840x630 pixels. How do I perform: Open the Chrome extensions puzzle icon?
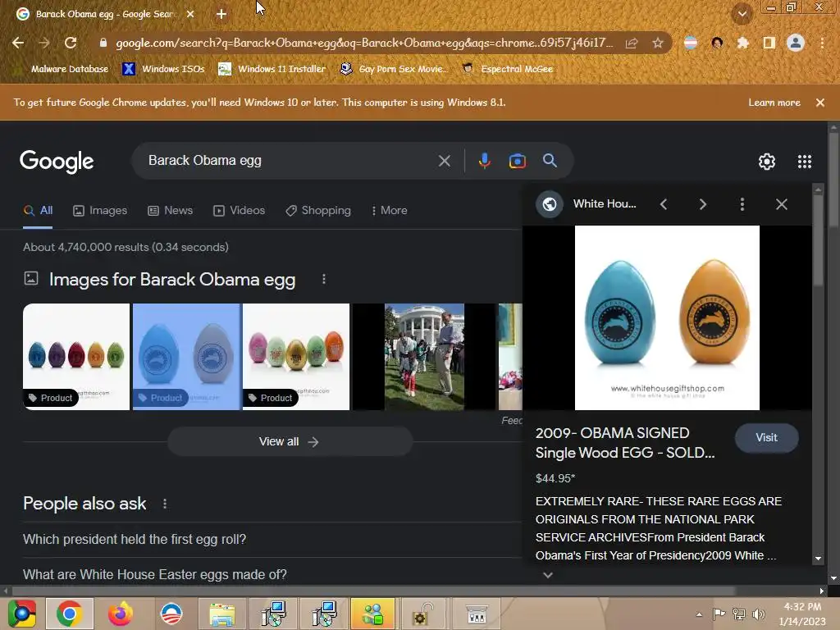click(742, 43)
